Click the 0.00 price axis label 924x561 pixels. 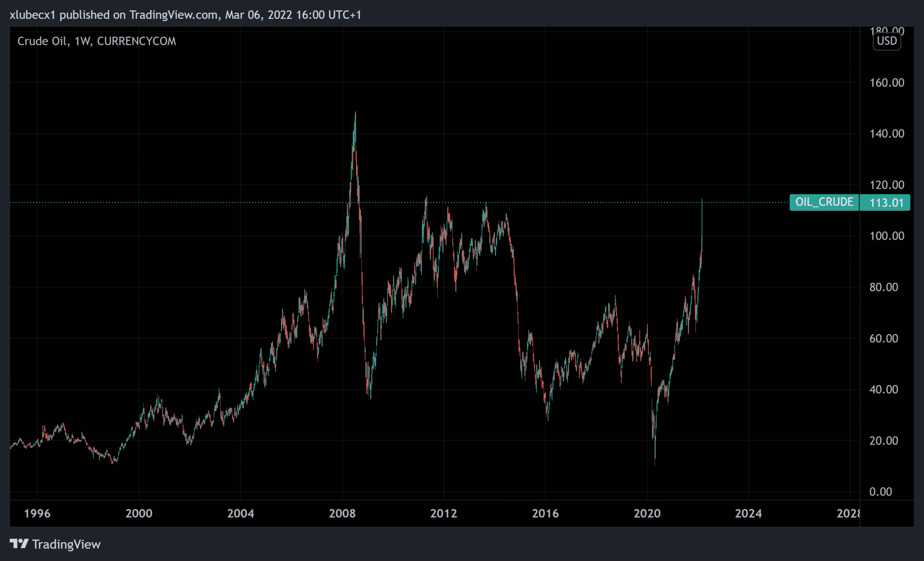pos(880,491)
